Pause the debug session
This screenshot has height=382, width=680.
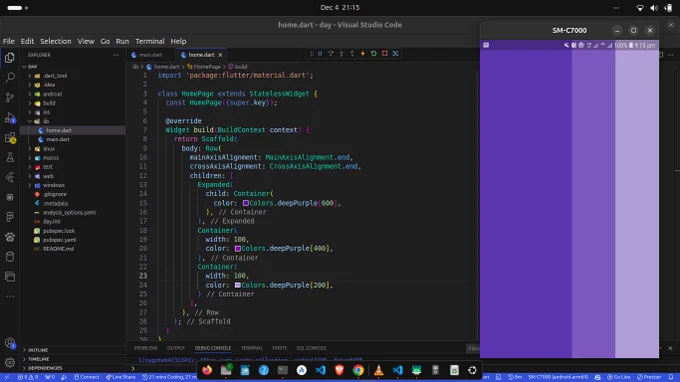(x=320, y=54)
